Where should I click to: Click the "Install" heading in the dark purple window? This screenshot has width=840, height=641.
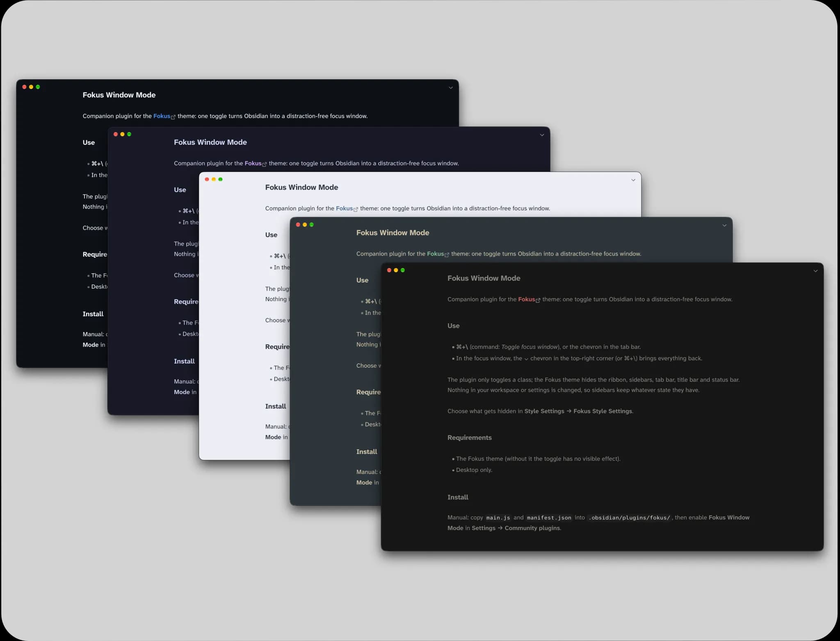coord(184,362)
